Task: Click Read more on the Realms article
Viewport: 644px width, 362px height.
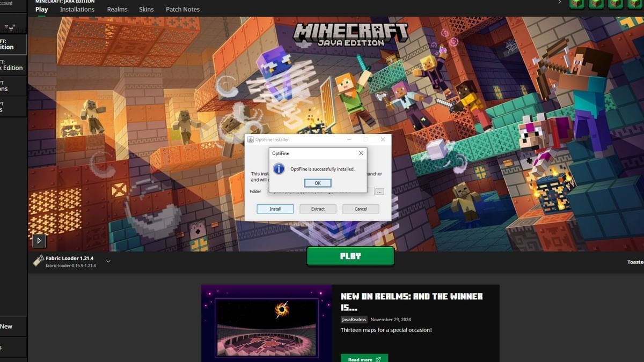Action: [364, 358]
